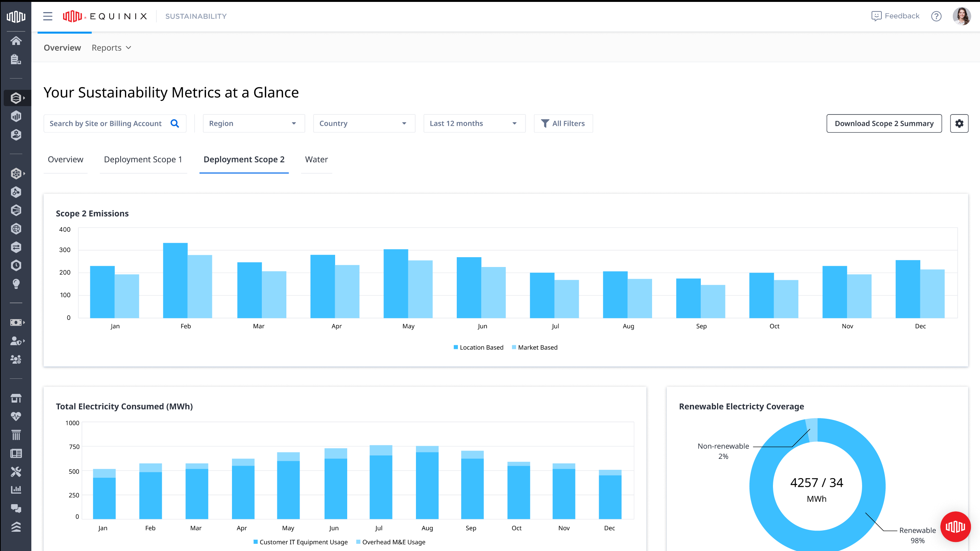Image resolution: width=980 pixels, height=551 pixels.
Task: Open the striped-layers hexagon sidebar icon
Action: (x=15, y=210)
